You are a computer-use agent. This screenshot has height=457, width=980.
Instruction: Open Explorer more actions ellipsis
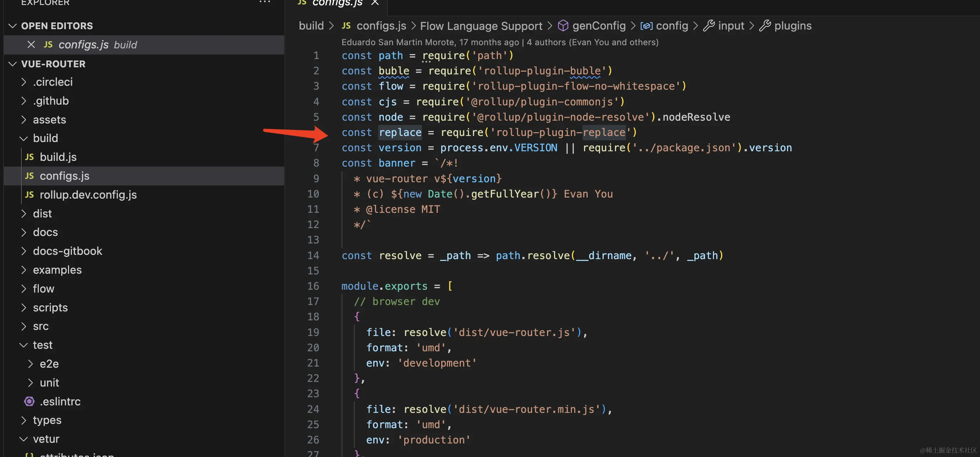click(264, 2)
